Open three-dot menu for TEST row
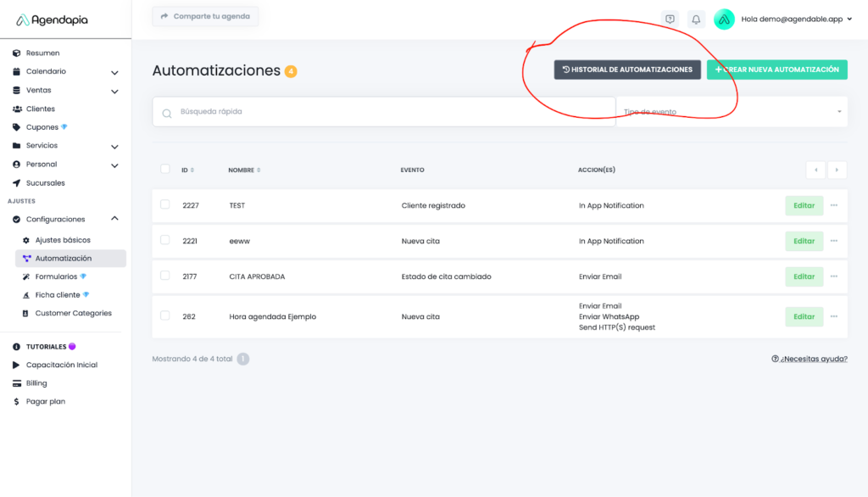This screenshot has width=868, height=497. (x=834, y=205)
